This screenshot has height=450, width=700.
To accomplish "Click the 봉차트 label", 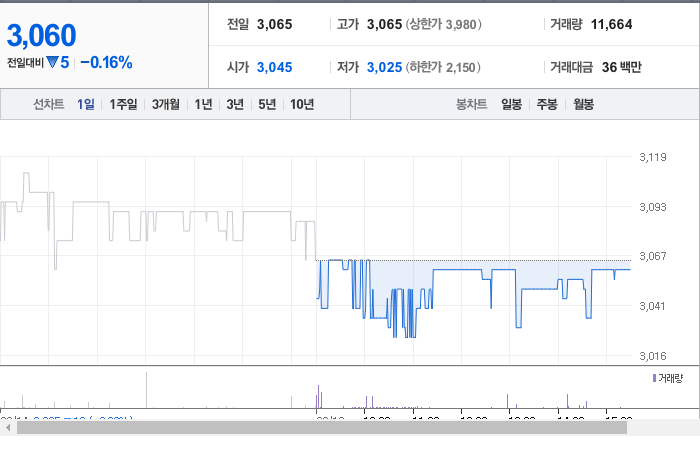I will coord(471,104).
